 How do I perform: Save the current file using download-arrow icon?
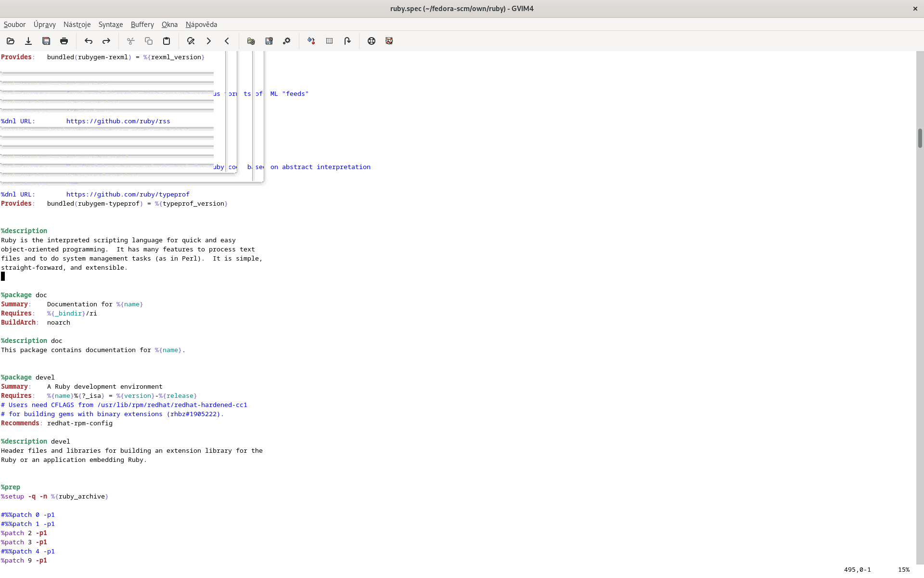tap(28, 41)
